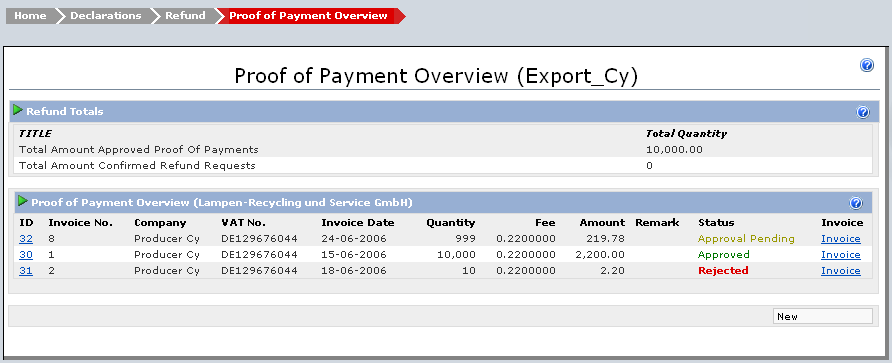The height and width of the screenshot is (363, 892).
Task: Click invoice date 24-06-2006
Action: click(354, 239)
